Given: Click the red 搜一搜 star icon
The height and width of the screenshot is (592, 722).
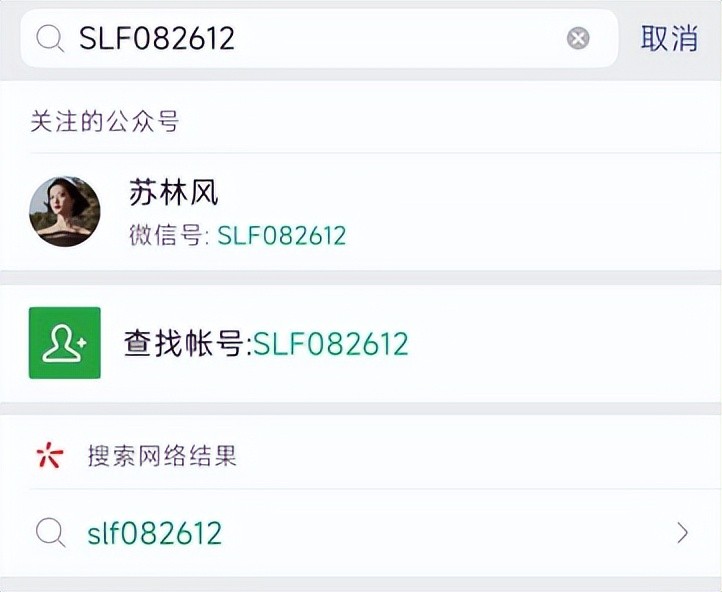Looking at the screenshot, I should coord(49,457).
